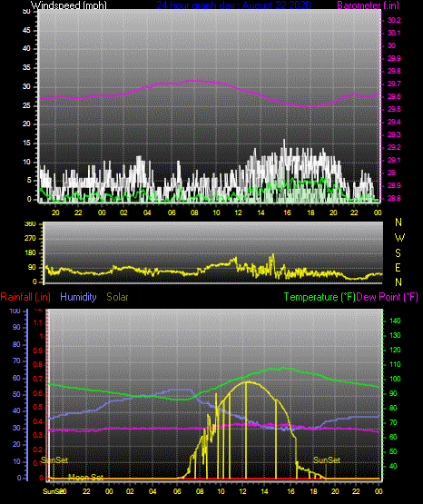Click the 25 value on windspeed axis

(26, 105)
